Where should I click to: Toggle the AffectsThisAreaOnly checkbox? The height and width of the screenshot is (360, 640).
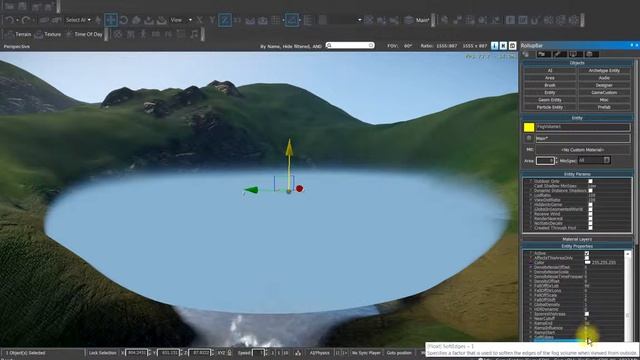587,258
